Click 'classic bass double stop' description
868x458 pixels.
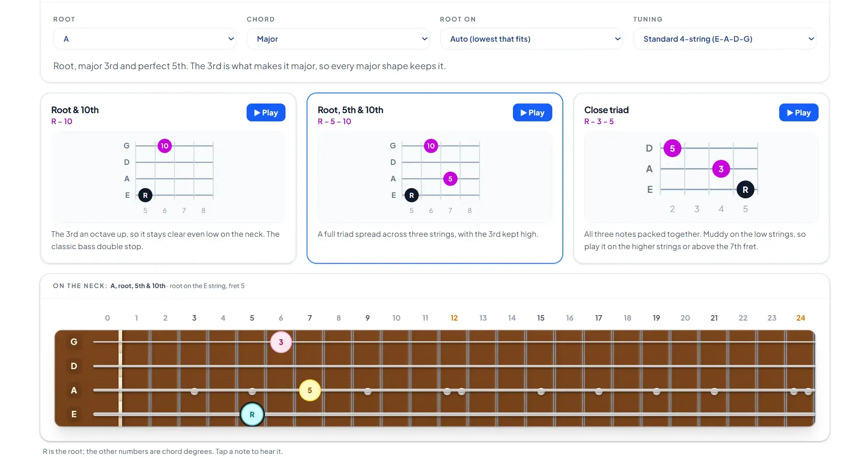(x=97, y=246)
